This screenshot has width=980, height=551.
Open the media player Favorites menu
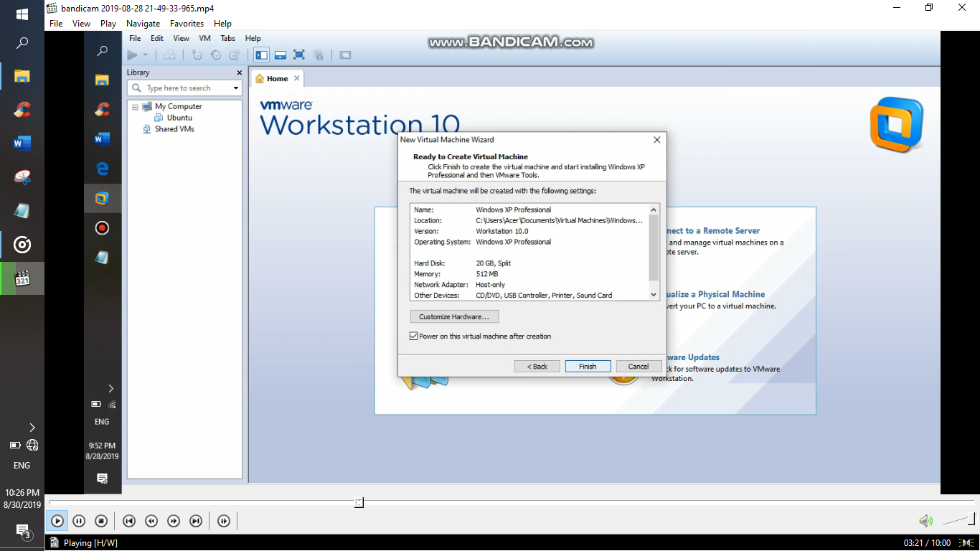(187, 24)
